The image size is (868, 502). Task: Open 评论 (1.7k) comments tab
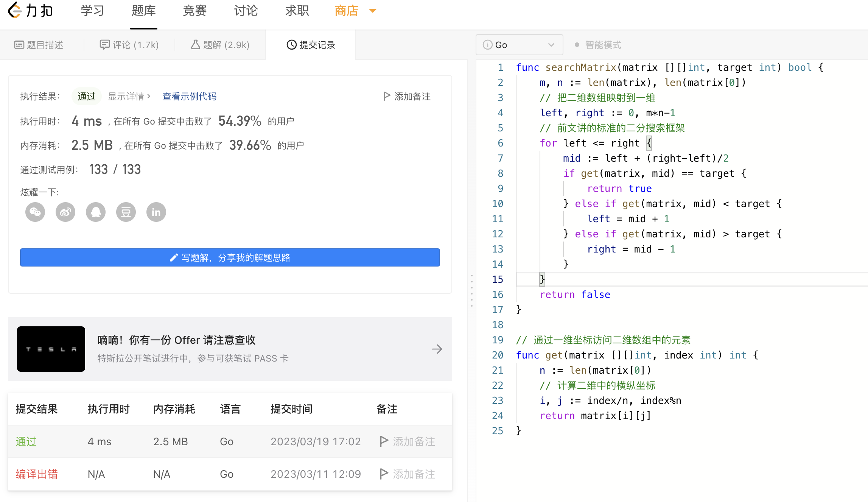129,45
